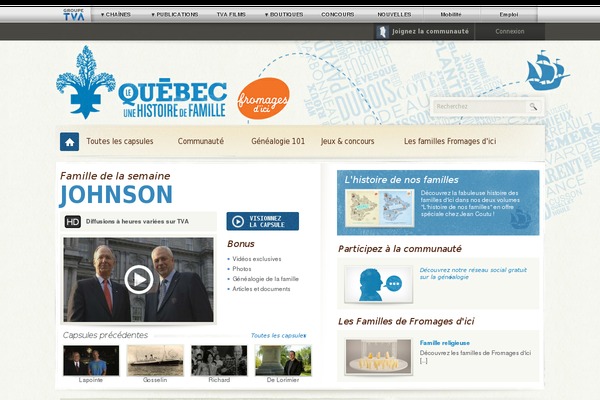Open Les familles Fromages d'ici tab
This screenshot has height=400, width=600.
pos(450,141)
